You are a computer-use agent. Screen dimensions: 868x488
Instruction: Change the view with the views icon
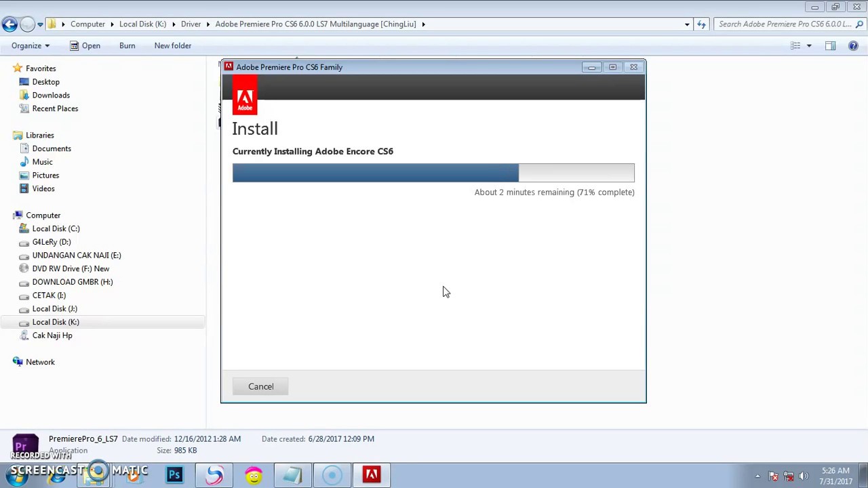pyautogui.click(x=795, y=45)
